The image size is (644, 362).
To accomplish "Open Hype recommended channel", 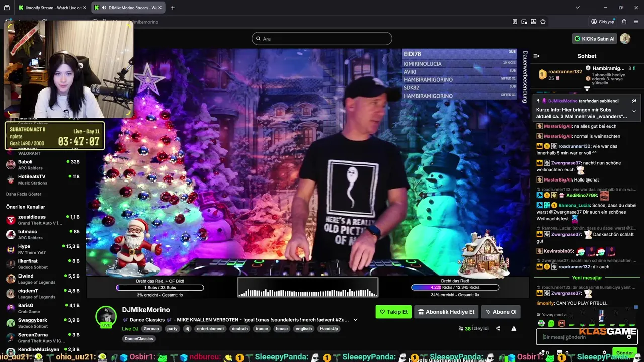I will pos(43,249).
